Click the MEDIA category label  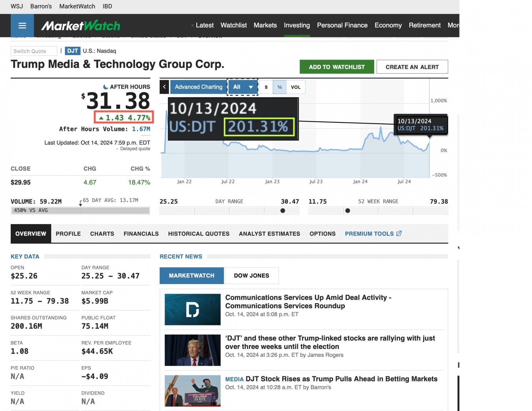point(234,379)
